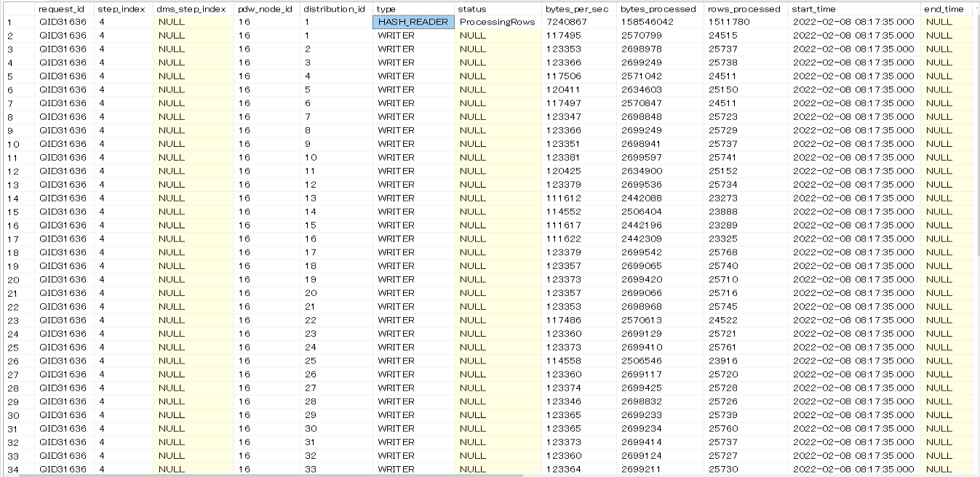The height and width of the screenshot is (477, 980).
Task: Select the bytes_per_sec cell 123374
Action: pos(578,388)
